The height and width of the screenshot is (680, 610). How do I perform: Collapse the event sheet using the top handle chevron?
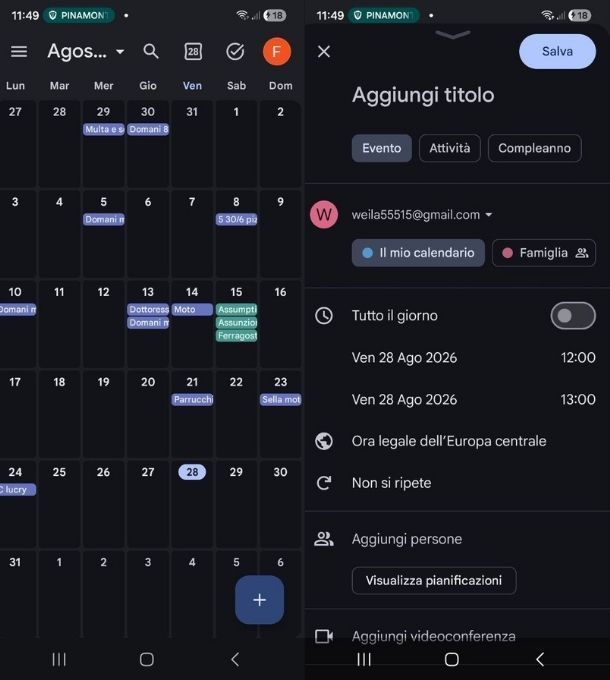pyautogui.click(x=453, y=34)
